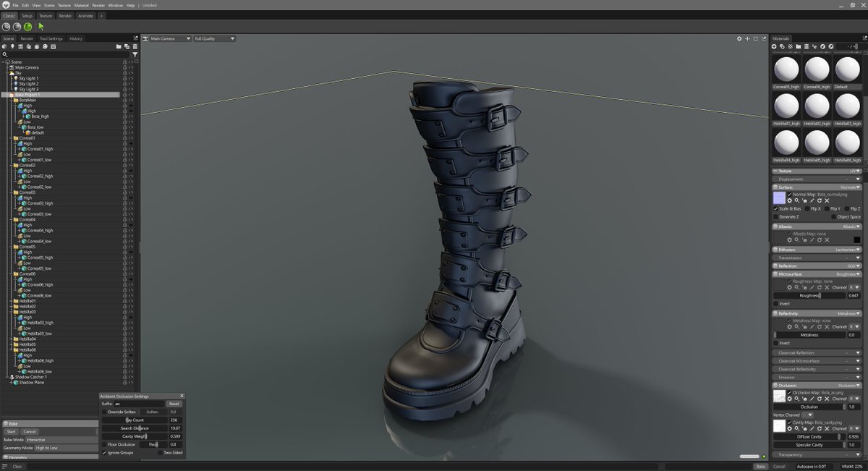Image resolution: width=868 pixels, height=471 pixels.
Task: Click Clear in the bottom status bar
Action: [x=17, y=467]
